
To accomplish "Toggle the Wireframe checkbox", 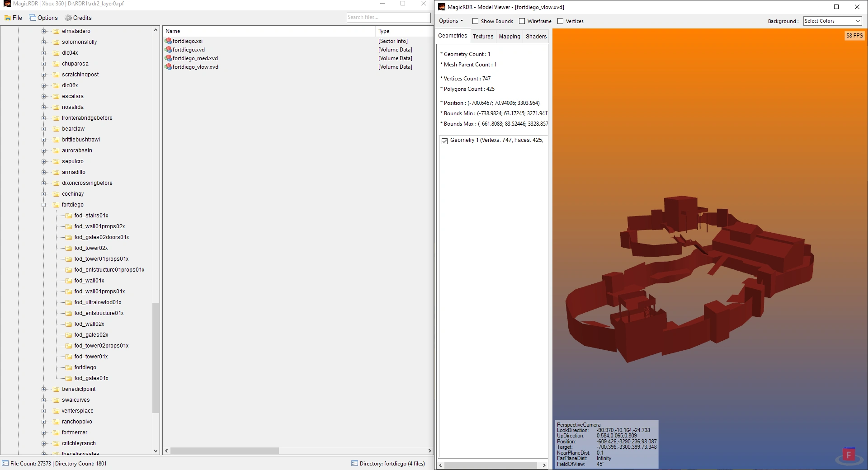I will 522,21.
